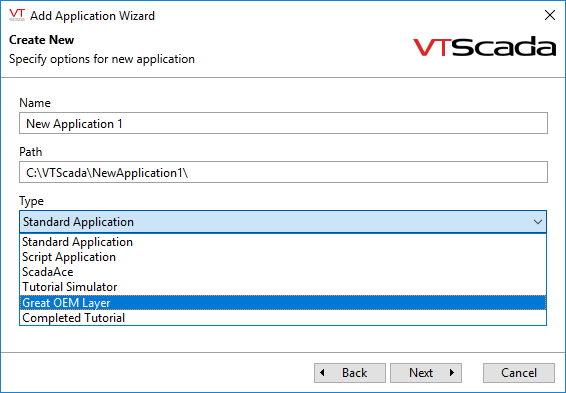Select Standard Application from the list
566x393 pixels.
[x=283, y=242]
